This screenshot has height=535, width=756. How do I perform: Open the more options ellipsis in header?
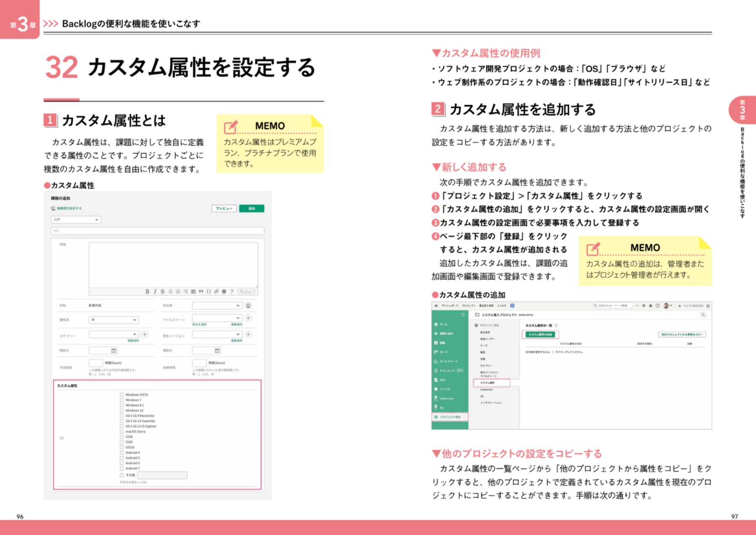tap(637, 306)
